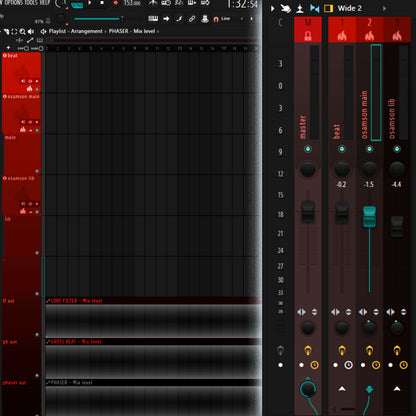This screenshot has width=416, height=416.
Task: Toggle master track yellow phase switch
Action: click(x=308, y=350)
